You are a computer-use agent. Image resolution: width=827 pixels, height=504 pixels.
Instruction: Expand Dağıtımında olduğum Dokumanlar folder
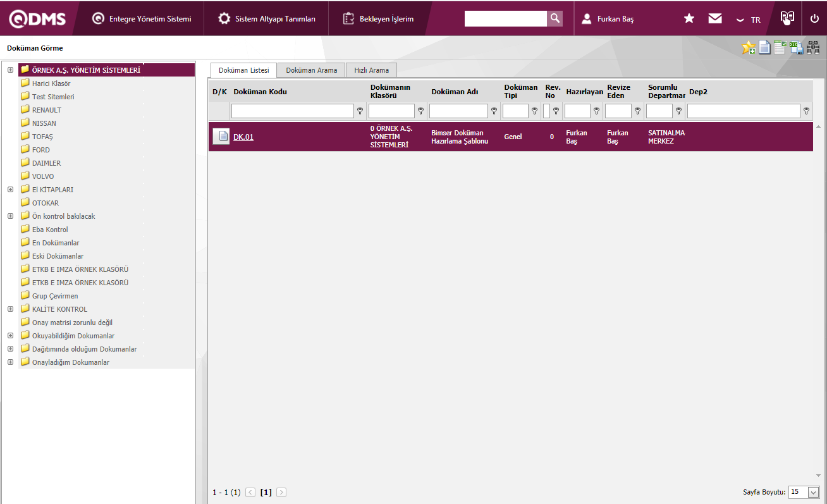[x=10, y=348]
